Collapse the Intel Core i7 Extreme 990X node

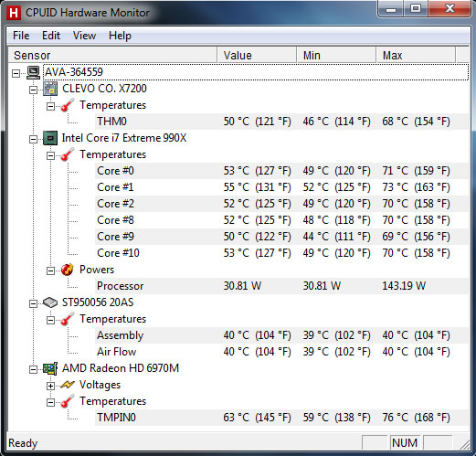pyautogui.click(x=33, y=139)
